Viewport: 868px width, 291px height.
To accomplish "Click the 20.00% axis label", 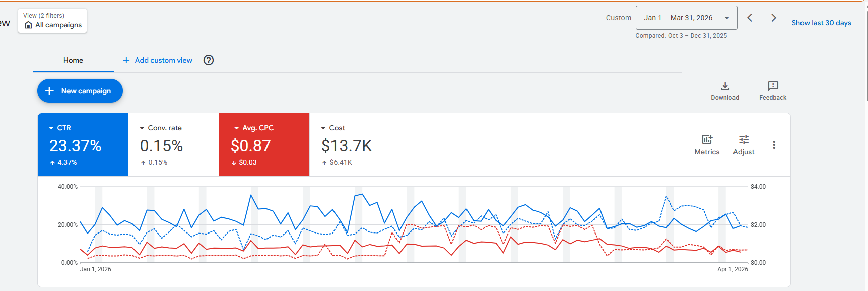I will tap(68, 225).
